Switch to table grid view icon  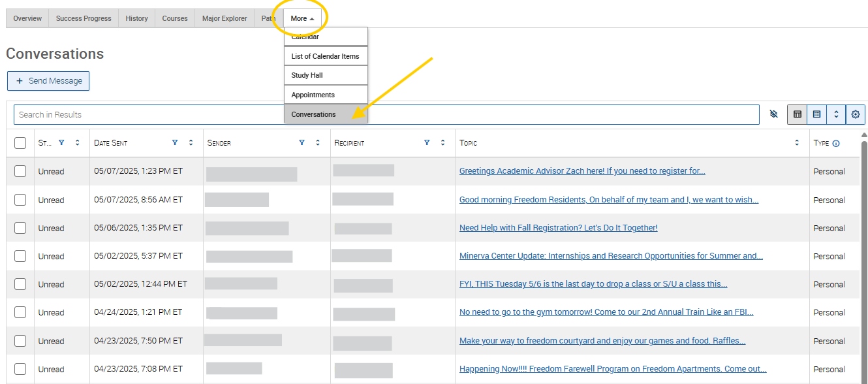tap(797, 114)
